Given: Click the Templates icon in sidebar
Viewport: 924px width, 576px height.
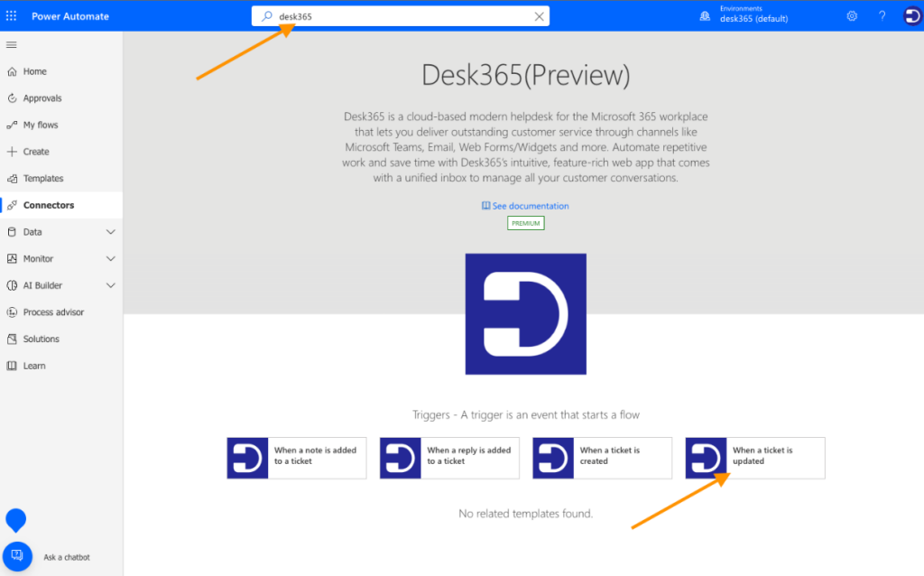Looking at the screenshot, I should [x=12, y=178].
